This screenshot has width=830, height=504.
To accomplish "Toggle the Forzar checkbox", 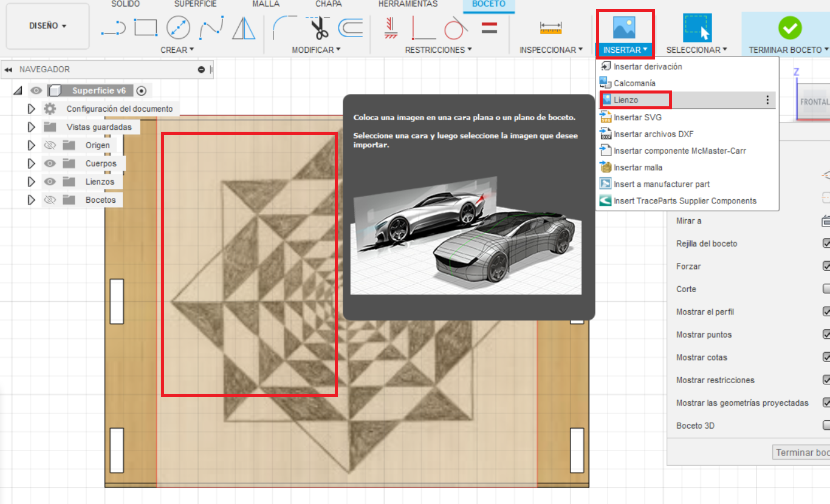I will [826, 266].
